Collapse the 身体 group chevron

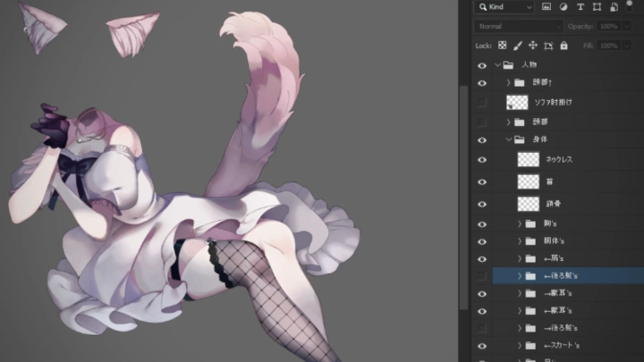click(x=508, y=140)
